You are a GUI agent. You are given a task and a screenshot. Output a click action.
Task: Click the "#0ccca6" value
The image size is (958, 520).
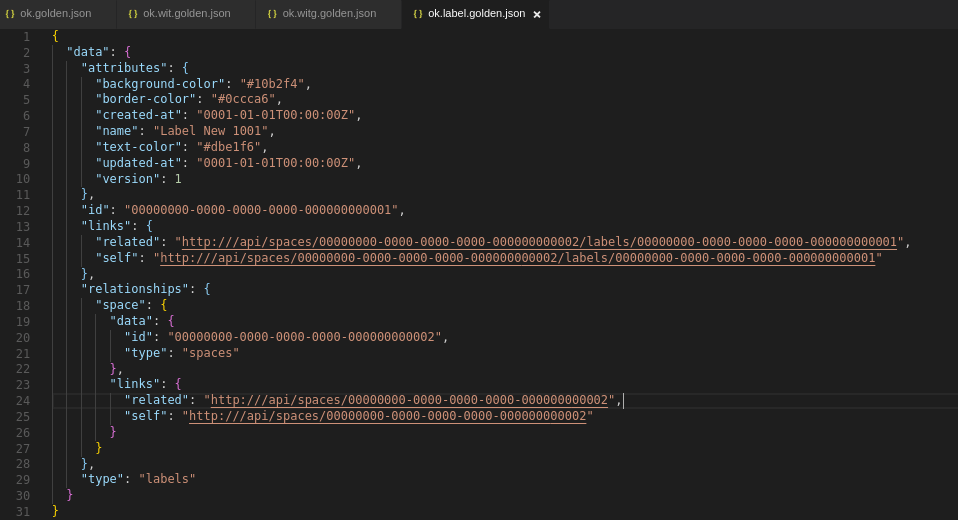[243, 99]
